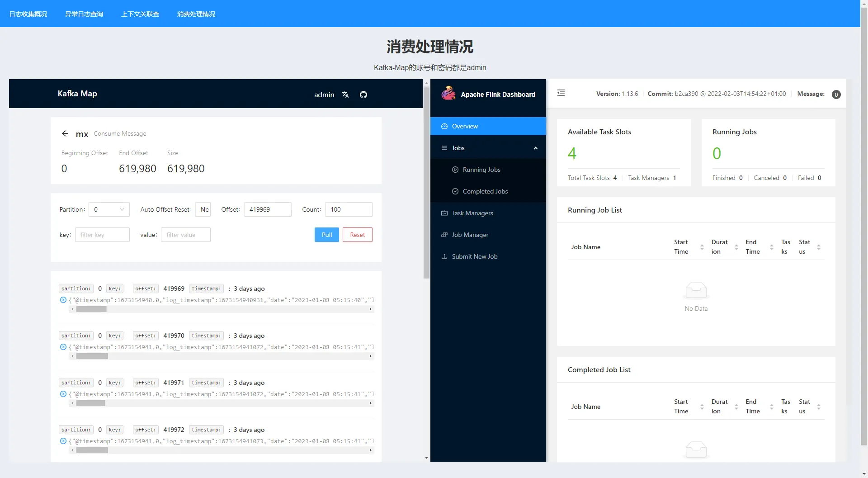
Task: Expand the message at offset 419971
Action: click(x=63, y=394)
